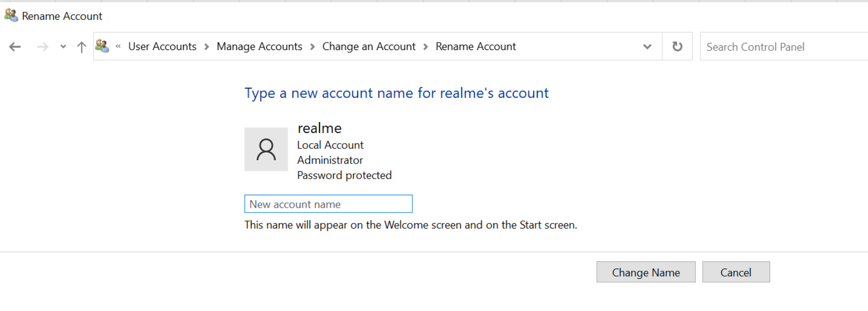The image size is (868, 311).
Task: Expand chevron after User Accounts breadcrumb
Action: (207, 47)
